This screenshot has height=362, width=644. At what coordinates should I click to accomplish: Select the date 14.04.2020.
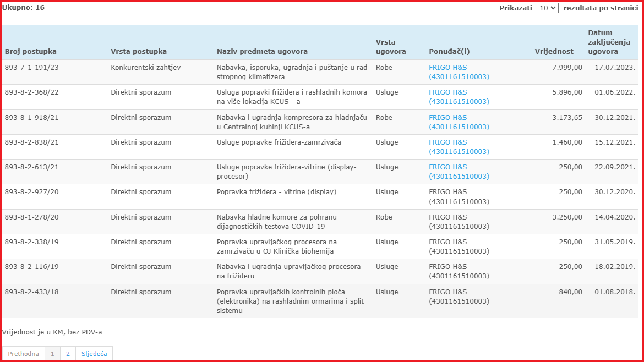[615, 217]
